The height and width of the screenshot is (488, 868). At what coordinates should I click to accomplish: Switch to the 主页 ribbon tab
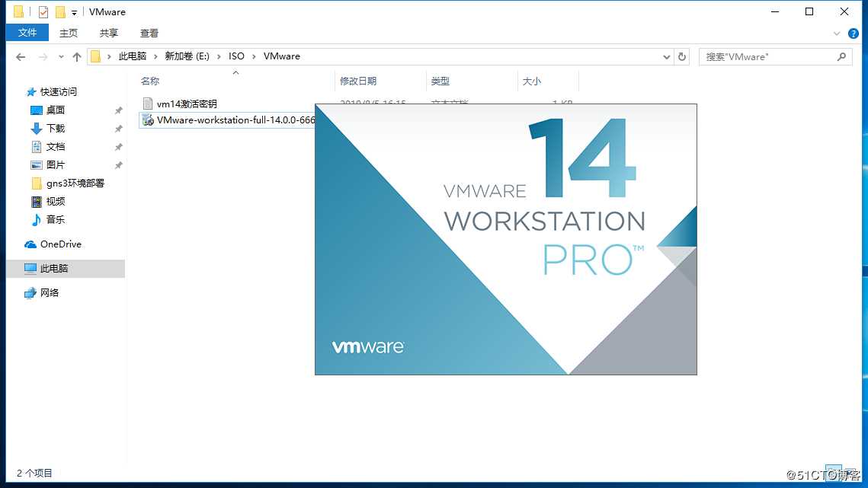(69, 33)
